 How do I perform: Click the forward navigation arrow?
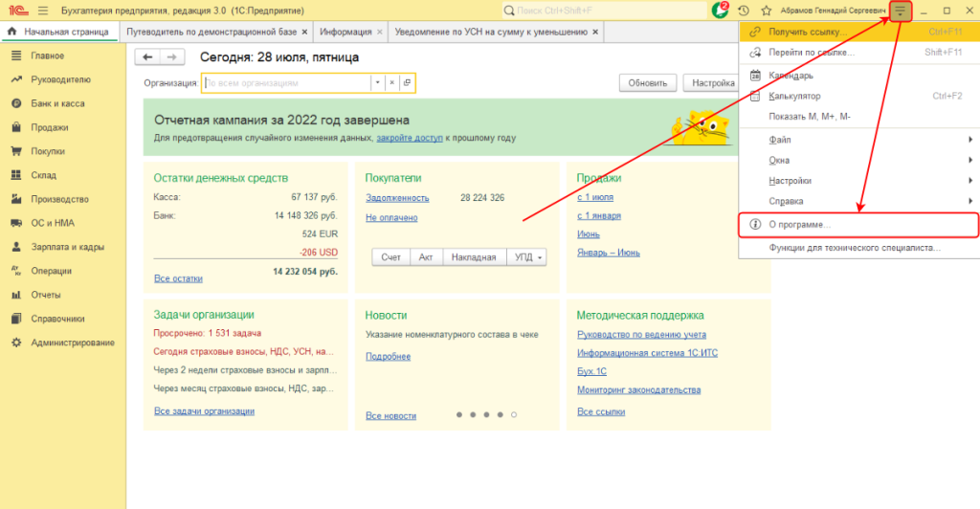(172, 56)
